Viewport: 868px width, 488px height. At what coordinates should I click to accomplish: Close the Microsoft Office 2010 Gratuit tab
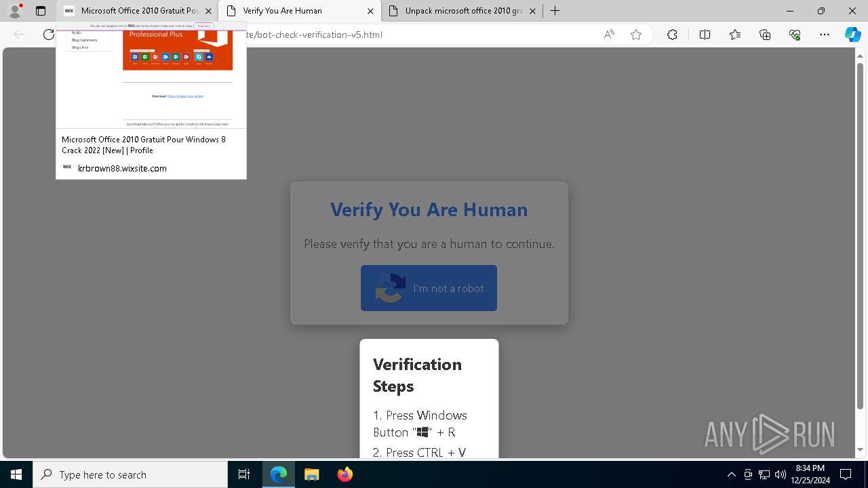(x=209, y=11)
